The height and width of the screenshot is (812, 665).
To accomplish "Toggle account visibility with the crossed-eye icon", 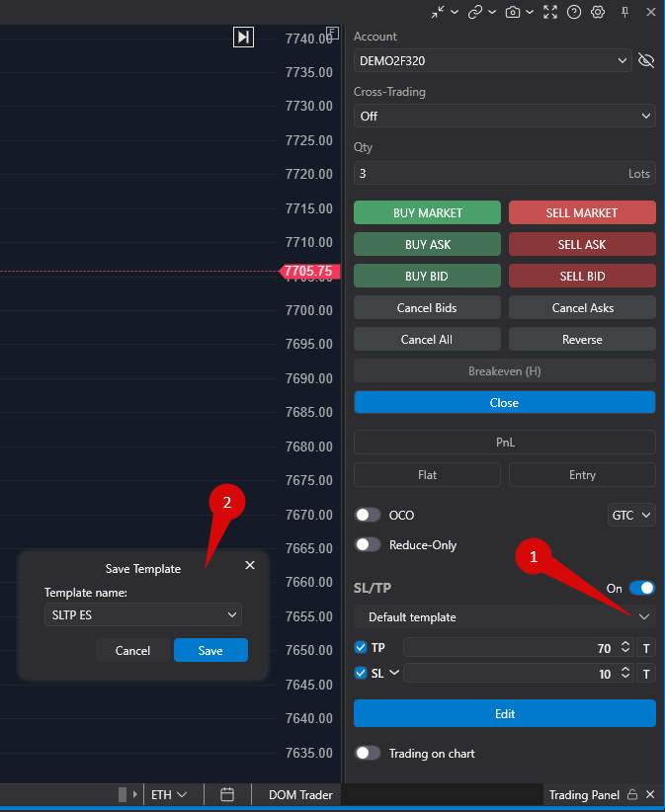I will [x=646, y=60].
